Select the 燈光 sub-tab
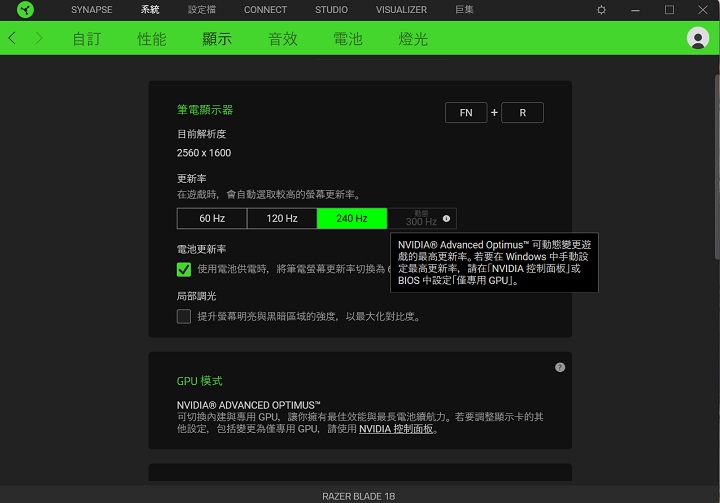This screenshot has height=503, width=720. [413, 39]
